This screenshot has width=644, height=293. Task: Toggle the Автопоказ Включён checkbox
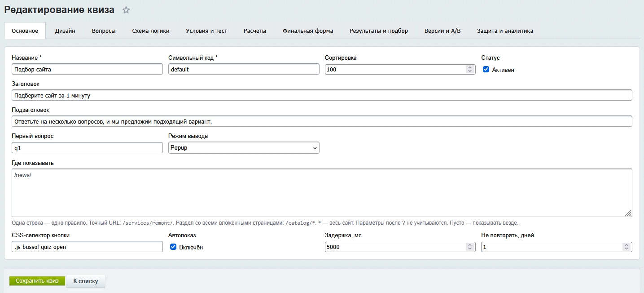[173, 247]
